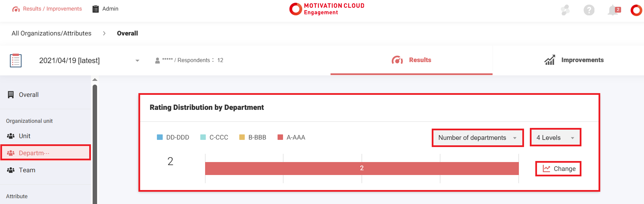644x204 pixels.
Task: Click the B-BBB yellow color swatch
Action: pos(242,137)
